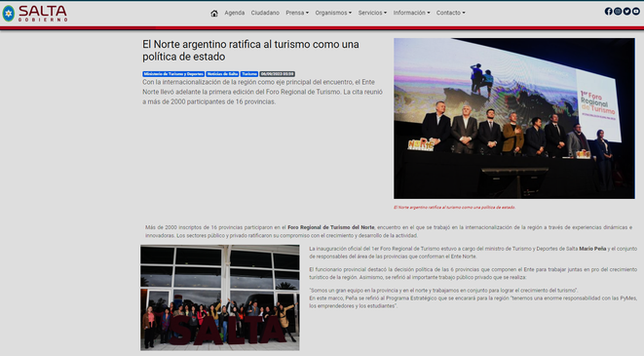Open the SALTA letters group photo

click(x=220, y=297)
